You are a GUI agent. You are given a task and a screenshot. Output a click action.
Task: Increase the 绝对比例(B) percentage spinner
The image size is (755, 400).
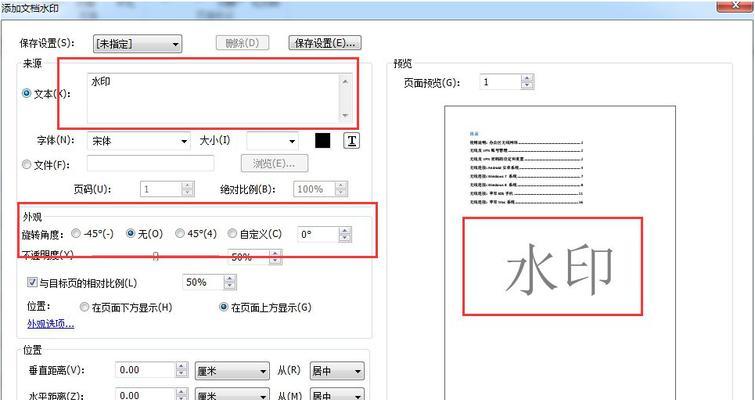[x=341, y=185]
